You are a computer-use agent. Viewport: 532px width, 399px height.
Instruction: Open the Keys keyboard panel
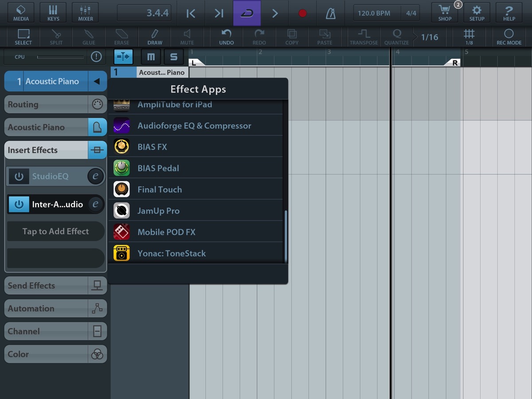(53, 13)
